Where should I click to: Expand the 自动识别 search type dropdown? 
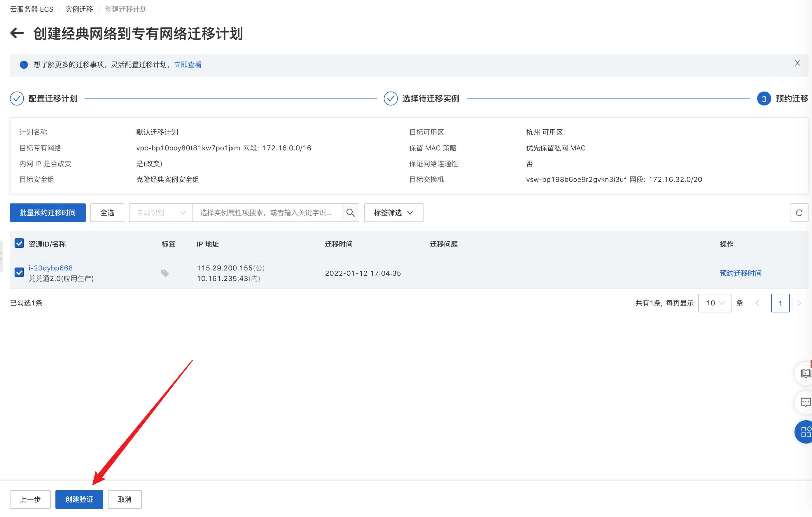[x=161, y=213]
